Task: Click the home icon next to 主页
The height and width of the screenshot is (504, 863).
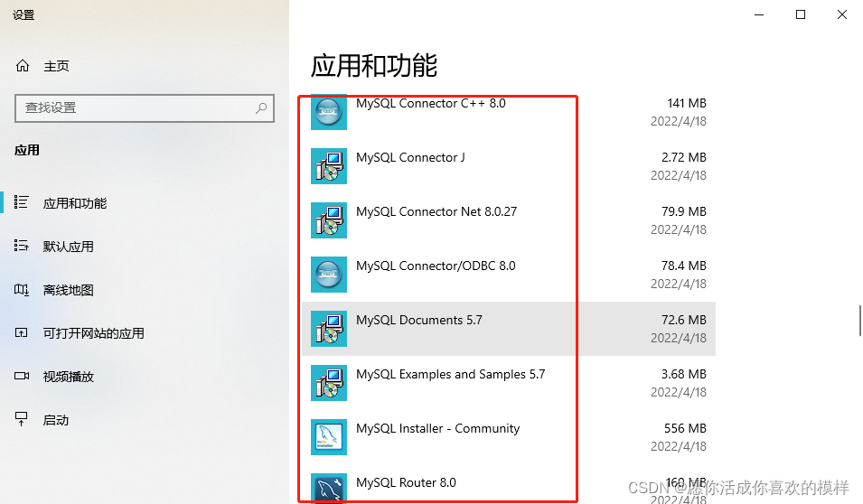Action: coord(23,66)
